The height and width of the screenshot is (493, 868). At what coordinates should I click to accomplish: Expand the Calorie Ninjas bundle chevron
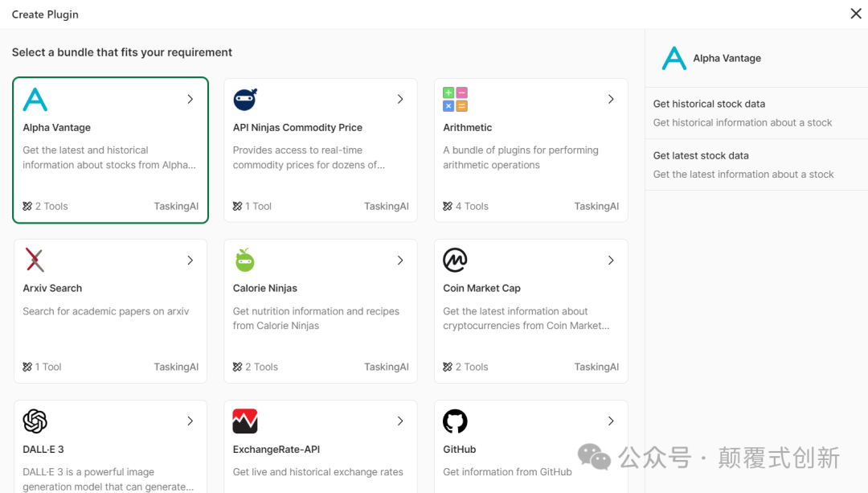[x=400, y=261]
